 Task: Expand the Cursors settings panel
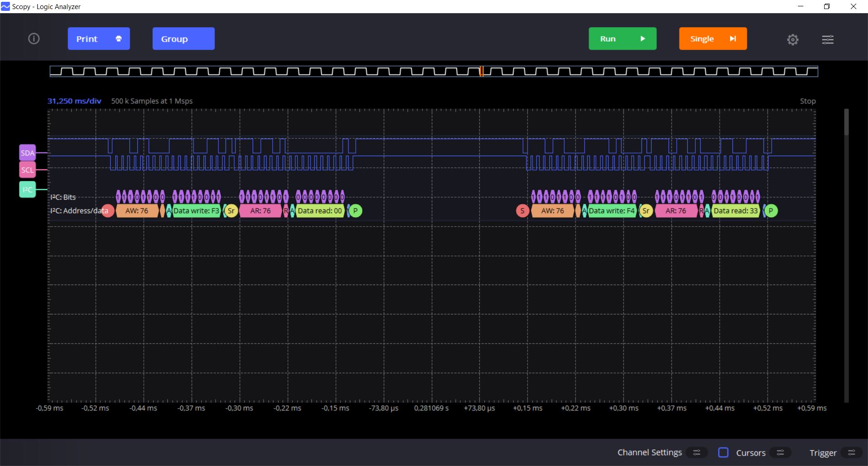tap(780, 452)
